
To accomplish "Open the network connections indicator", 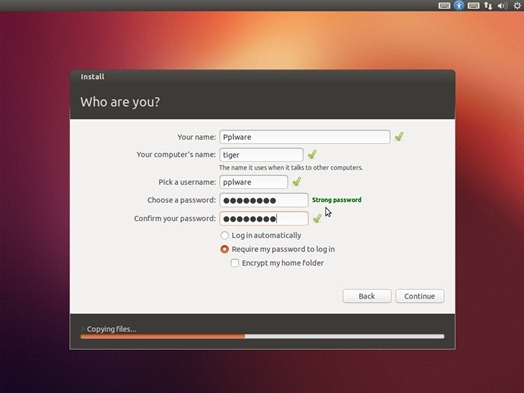I will 488,6.
